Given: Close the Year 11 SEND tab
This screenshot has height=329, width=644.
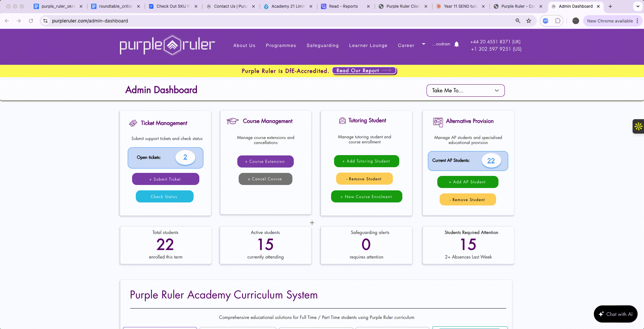Looking at the screenshot, I should tap(483, 6).
